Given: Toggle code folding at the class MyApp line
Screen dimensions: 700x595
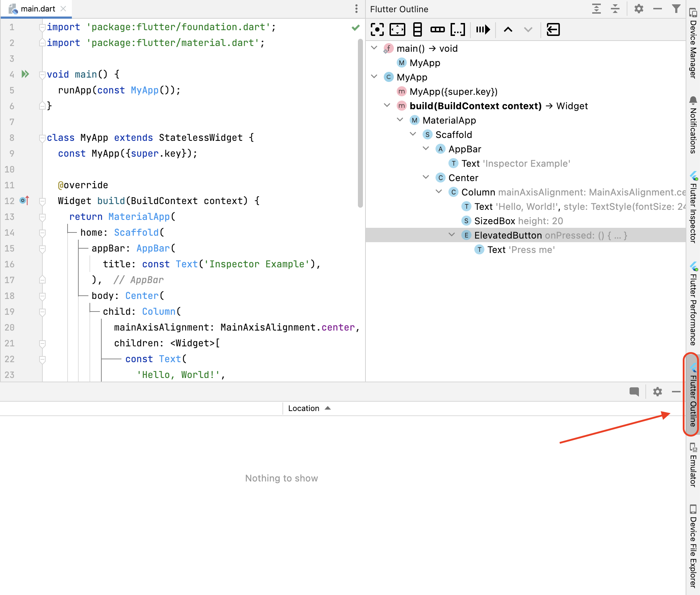Looking at the screenshot, I should coord(42,138).
